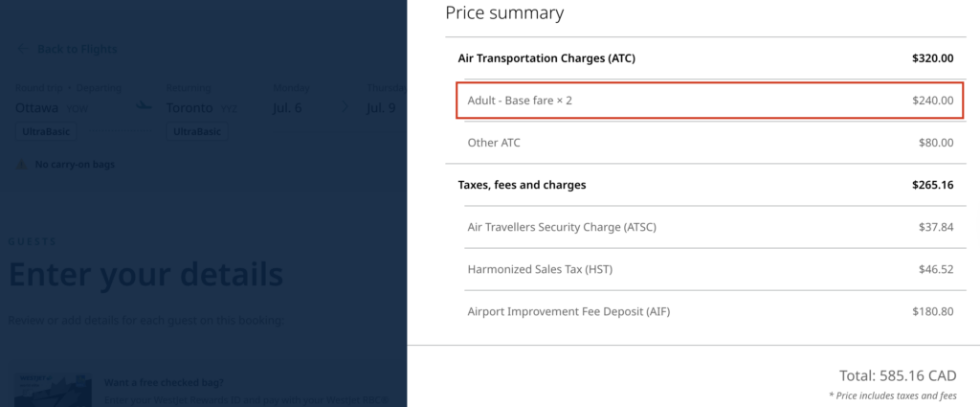Click the Harmonized Sales Tax (HST) row

pyautogui.click(x=709, y=269)
